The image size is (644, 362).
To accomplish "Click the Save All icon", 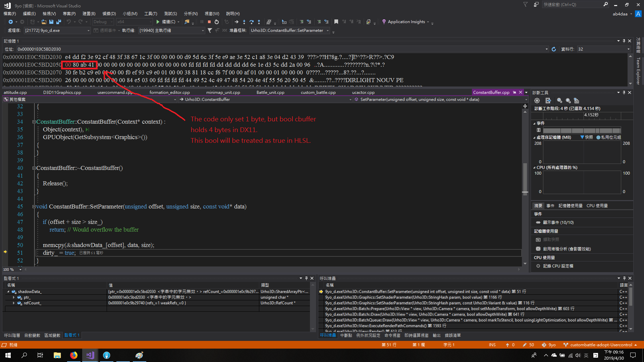I will point(59,22).
